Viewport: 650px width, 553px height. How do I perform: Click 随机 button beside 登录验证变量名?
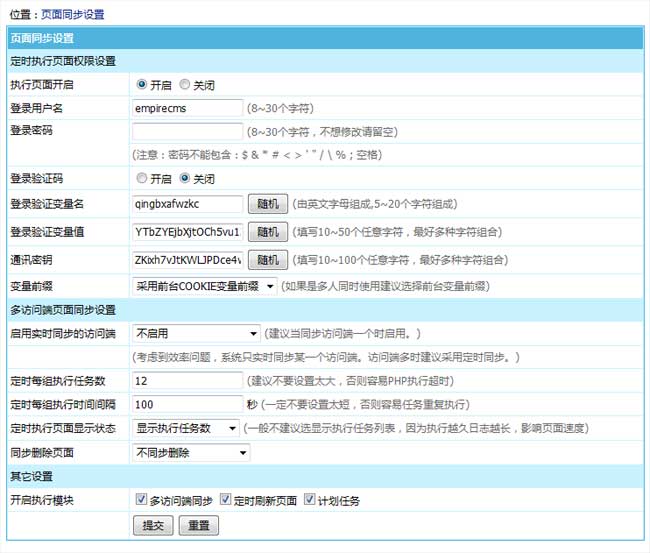coord(267,204)
